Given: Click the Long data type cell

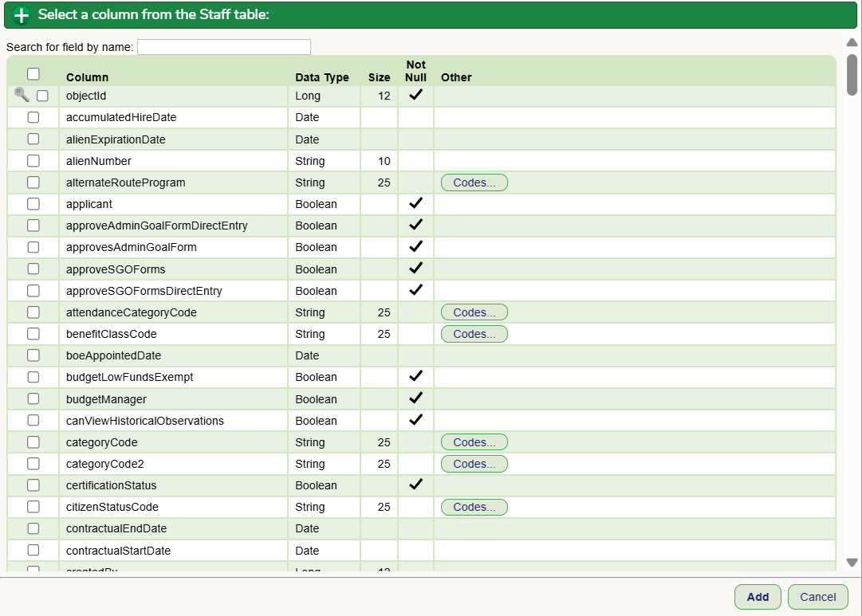Looking at the screenshot, I should point(308,96).
